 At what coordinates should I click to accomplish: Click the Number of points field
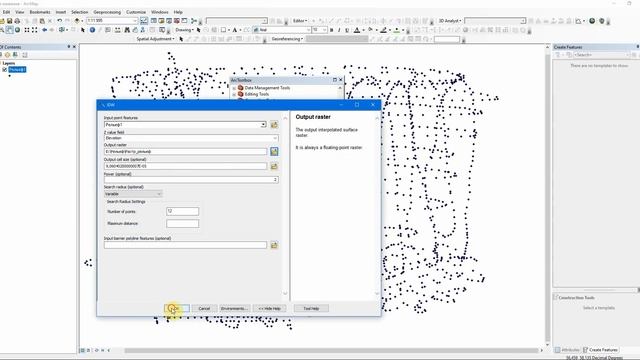(x=182, y=211)
